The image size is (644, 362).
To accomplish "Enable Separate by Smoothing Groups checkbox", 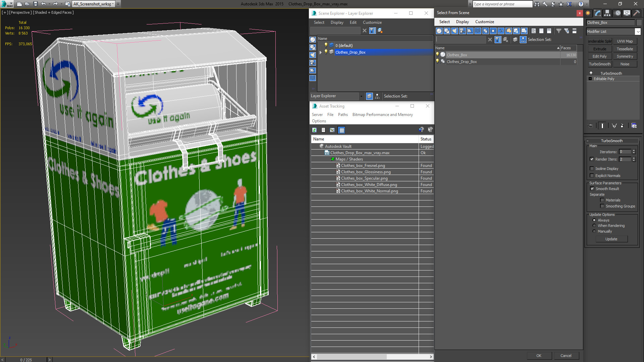I will pyautogui.click(x=602, y=206).
